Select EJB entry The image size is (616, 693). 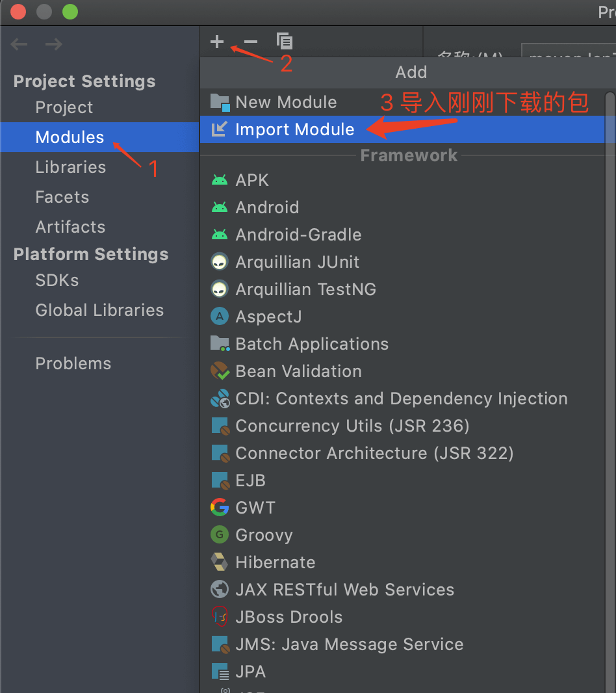click(x=402, y=480)
